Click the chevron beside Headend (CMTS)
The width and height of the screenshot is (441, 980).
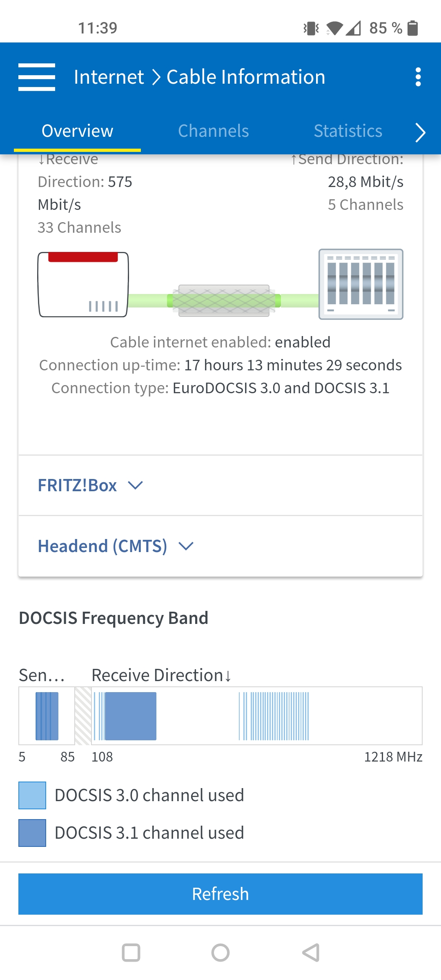click(186, 546)
